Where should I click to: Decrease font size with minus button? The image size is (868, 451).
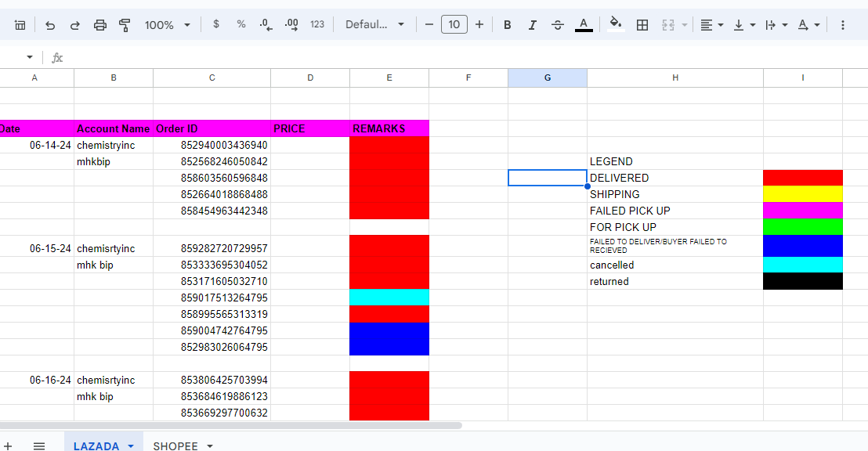coord(429,24)
